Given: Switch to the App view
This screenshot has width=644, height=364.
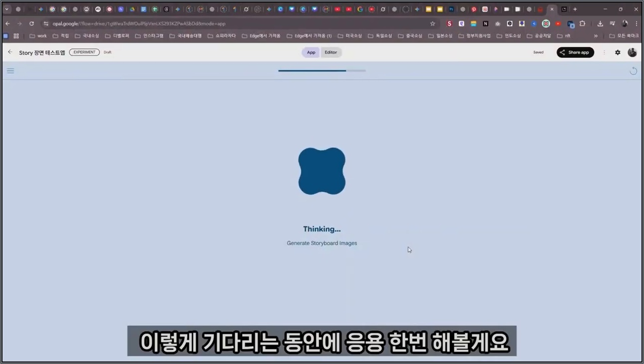Looking at the screenshot, I should 311,52.
